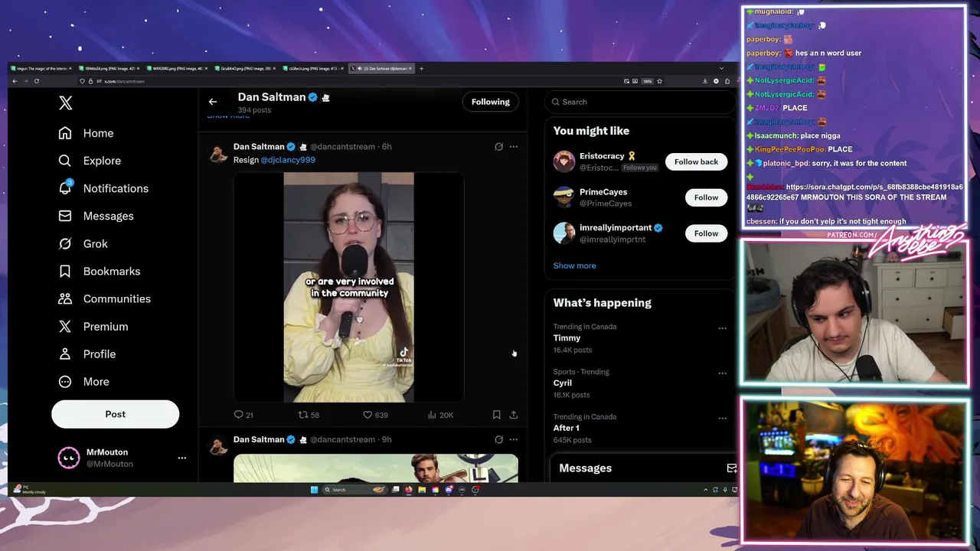
Task: Click Show more under You might like
Action: point(574,266)
